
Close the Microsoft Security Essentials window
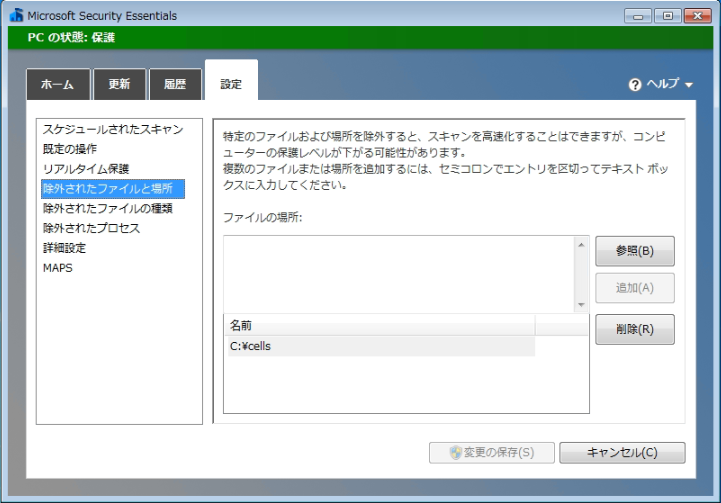tap(698, 16)
